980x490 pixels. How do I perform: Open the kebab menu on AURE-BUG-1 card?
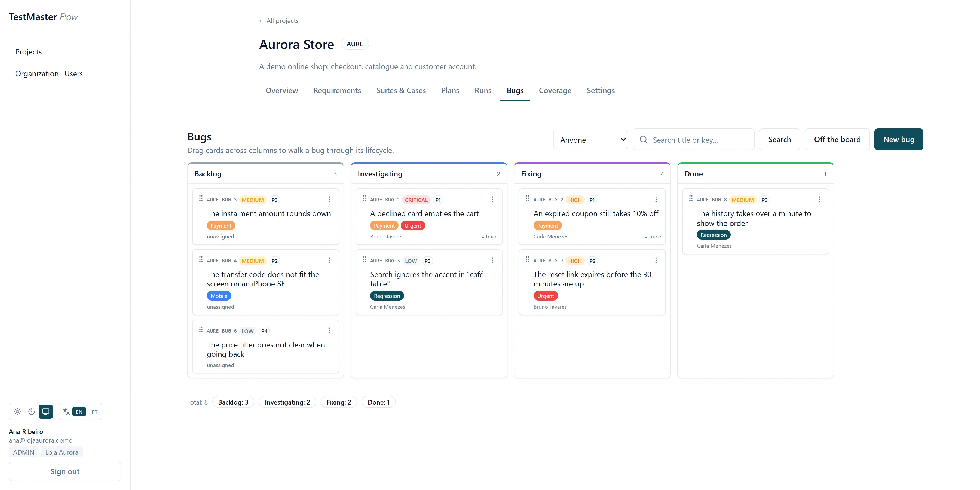[x=492, y=199]
